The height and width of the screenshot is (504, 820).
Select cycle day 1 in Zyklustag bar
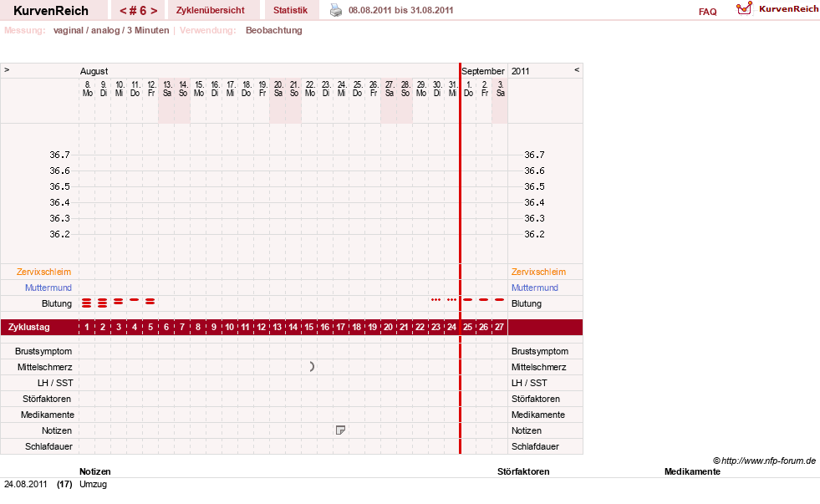pyautogui.click(x=87, y=328)
